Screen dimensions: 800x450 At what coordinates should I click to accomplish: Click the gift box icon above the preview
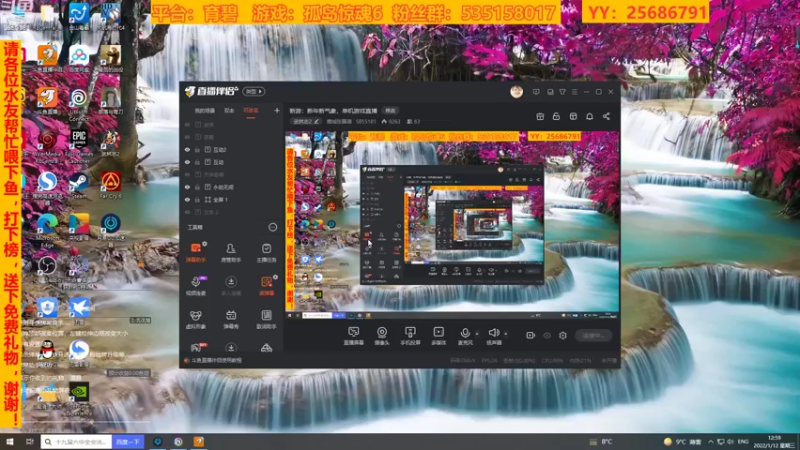pos(540,116)
